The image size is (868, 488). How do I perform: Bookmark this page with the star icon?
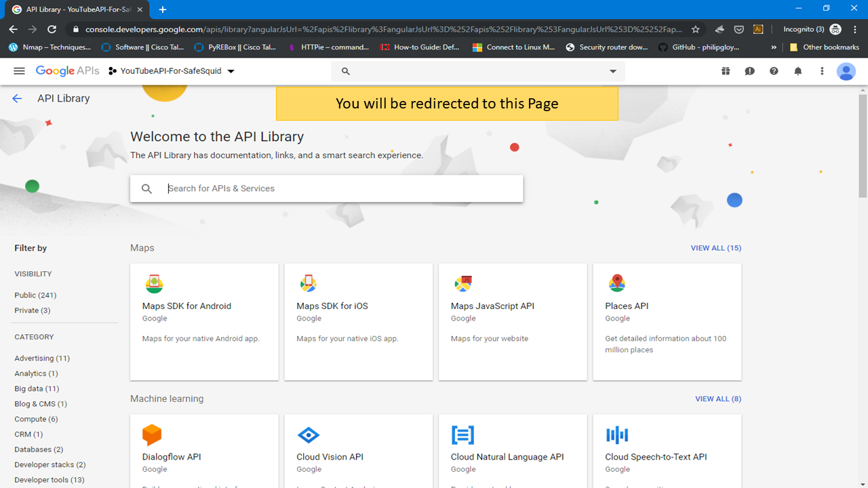click(x=695, y=29)
